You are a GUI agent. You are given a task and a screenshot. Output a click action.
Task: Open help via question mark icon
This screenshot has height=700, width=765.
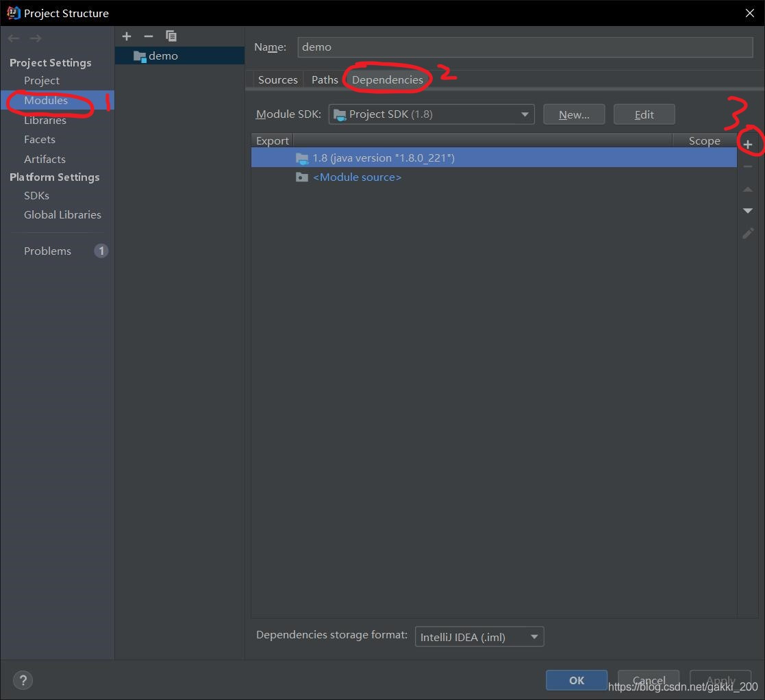pos(23,680)
